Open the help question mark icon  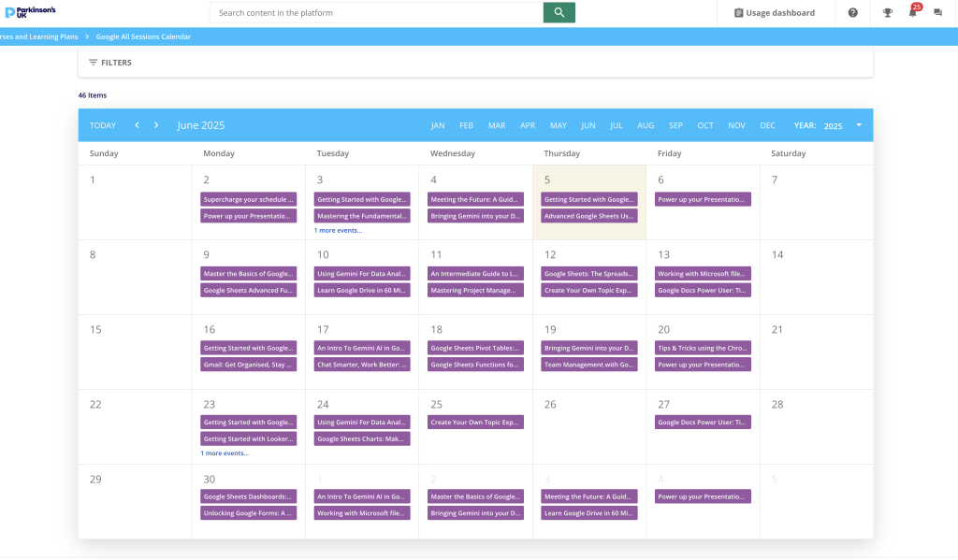coord(852,13)
